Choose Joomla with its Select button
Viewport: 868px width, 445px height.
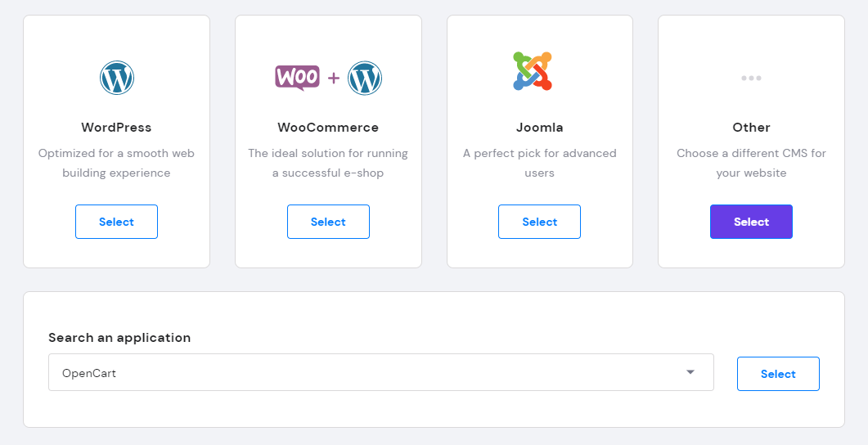click(x=539, y=222)
